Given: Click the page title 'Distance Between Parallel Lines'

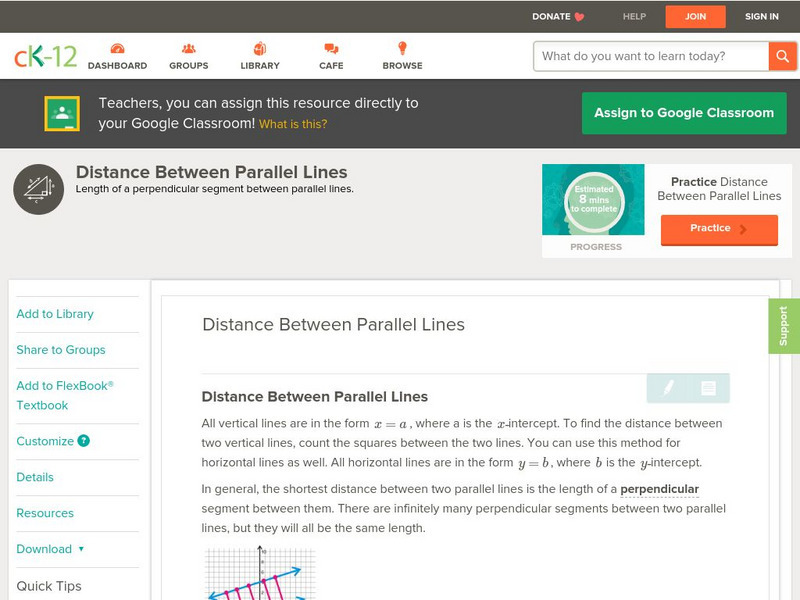Looking at the screenshot, I should tap(211, 172).
